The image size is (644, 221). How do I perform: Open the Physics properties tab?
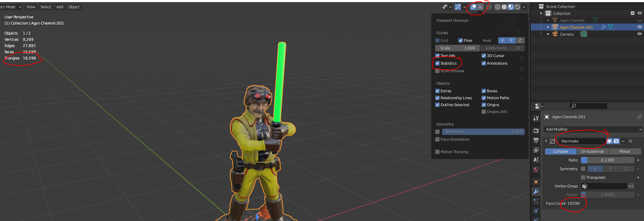tap(536, 211)
